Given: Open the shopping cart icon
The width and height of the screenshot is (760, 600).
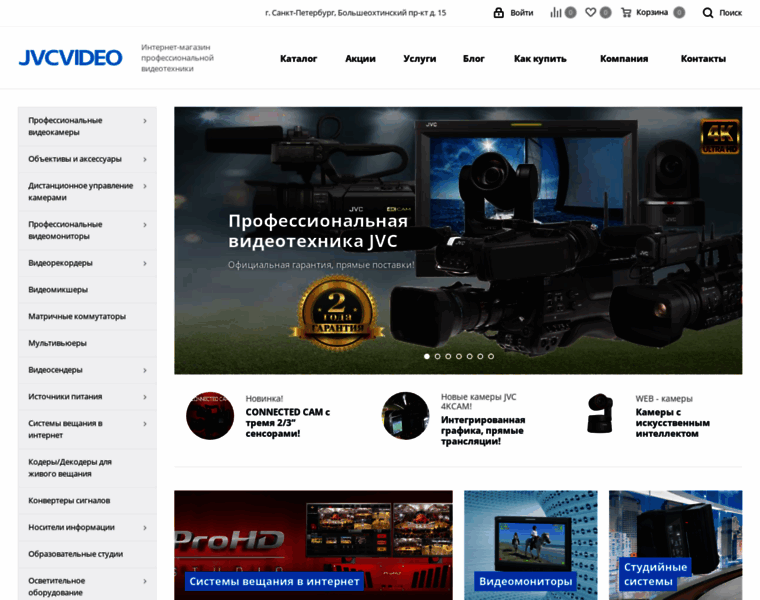Looking at the screenshot, I should 626,13.
